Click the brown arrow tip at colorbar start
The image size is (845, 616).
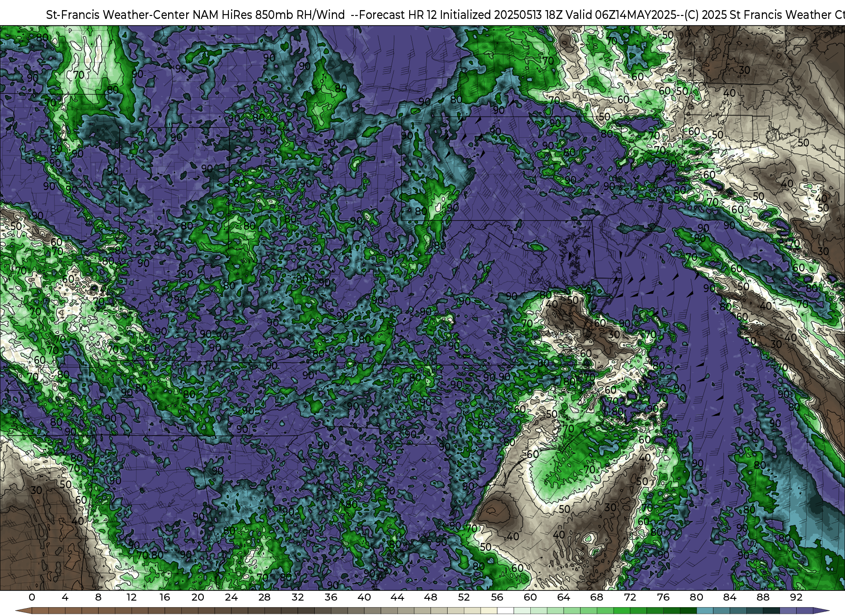click(x=24, y=611)
